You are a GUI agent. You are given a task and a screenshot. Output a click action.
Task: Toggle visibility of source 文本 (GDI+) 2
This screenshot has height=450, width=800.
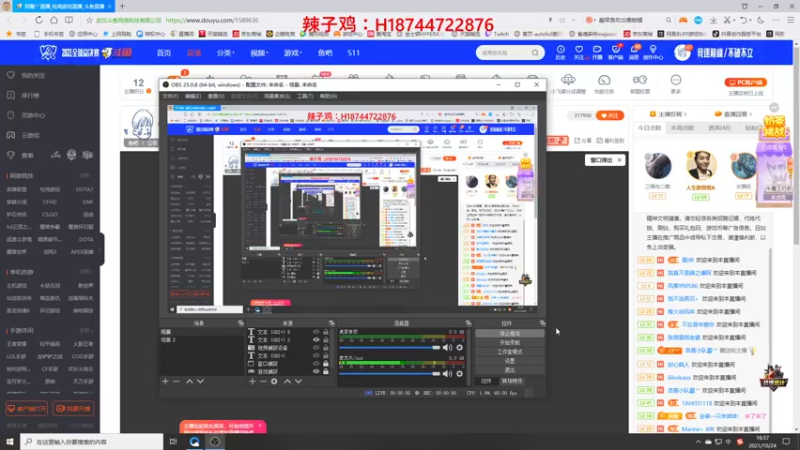316,340
